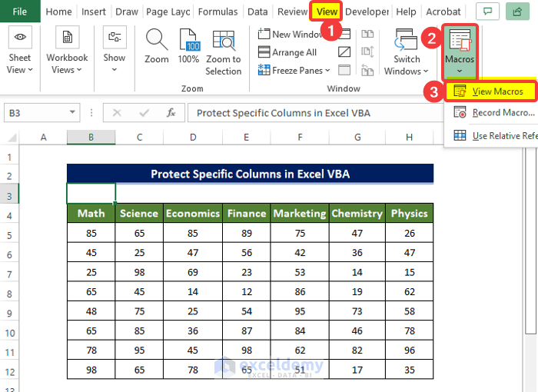Image resolution: width=538 pixels, height=392 pixels.
Task: Select Finance cell with value 89
Action: click(247, 233)
